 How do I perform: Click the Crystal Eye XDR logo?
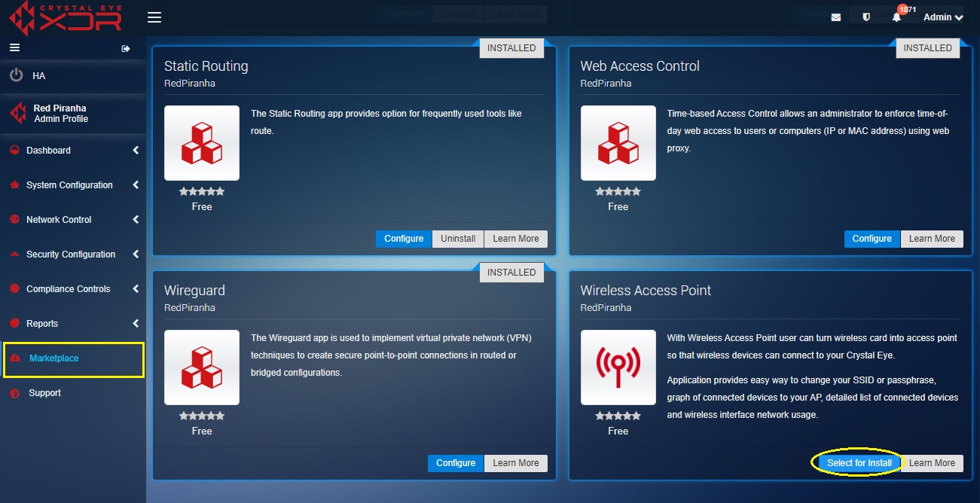click(66, 17)
